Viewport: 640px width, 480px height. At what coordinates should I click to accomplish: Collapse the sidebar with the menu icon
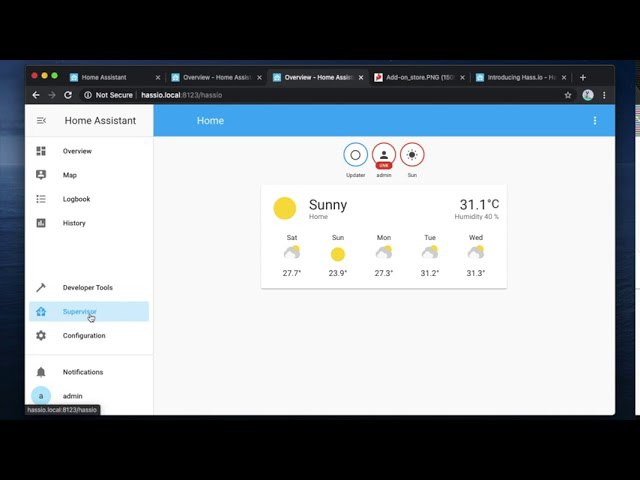coord(41,120)
